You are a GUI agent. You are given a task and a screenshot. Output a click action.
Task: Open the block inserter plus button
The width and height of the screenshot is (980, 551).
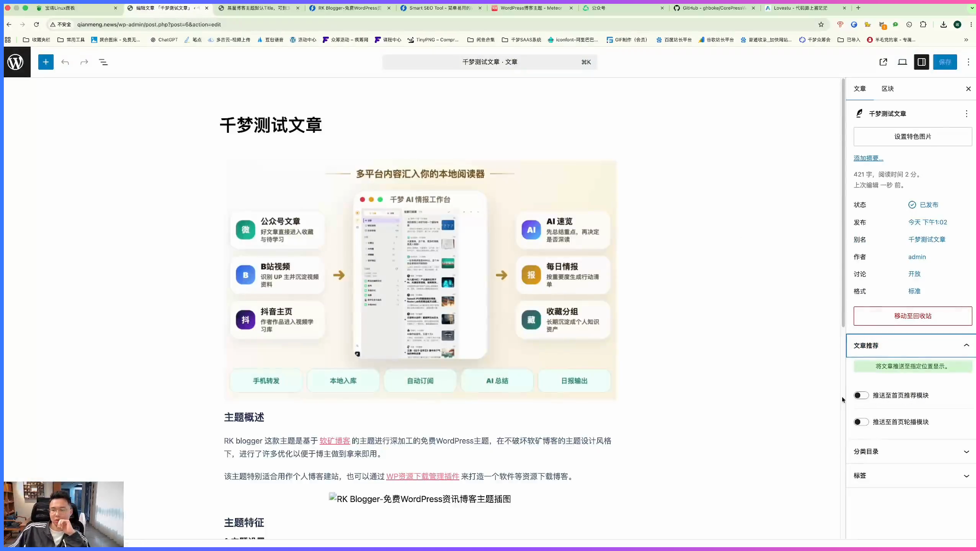point(46,62)
